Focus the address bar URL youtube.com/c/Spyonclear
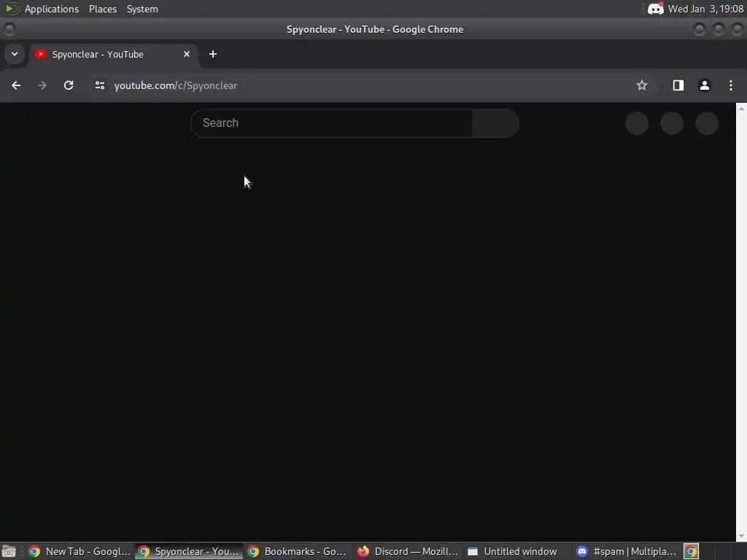Image resolution: width=747 pixels, height=560 pixels. click(176, 86)
